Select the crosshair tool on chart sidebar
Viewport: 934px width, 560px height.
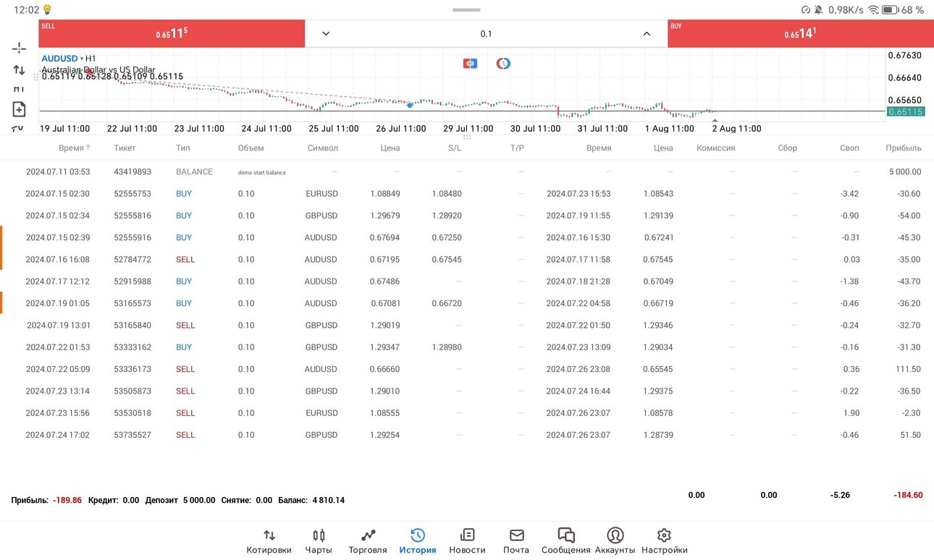19,48
